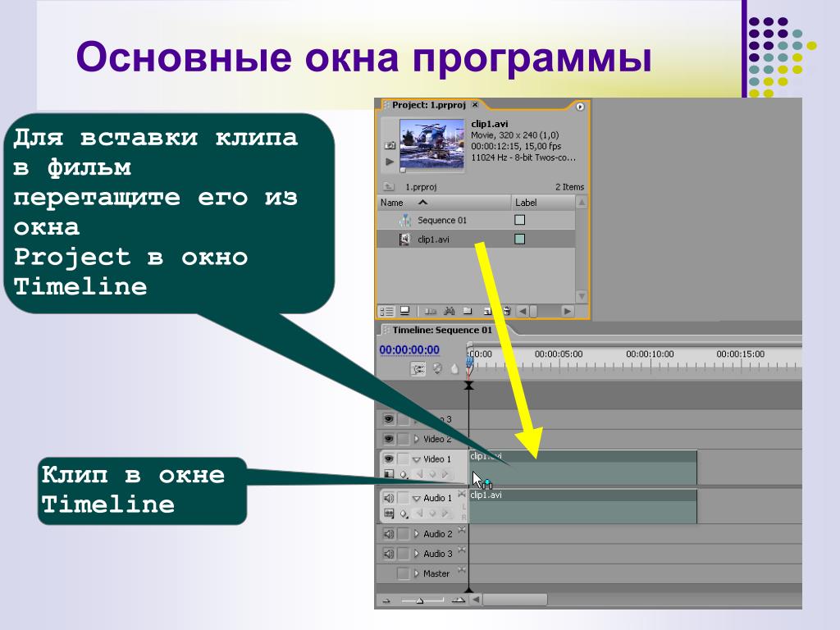Expand the Audio 3 track
The image size is (840, 630).
(x=416, y=554)
